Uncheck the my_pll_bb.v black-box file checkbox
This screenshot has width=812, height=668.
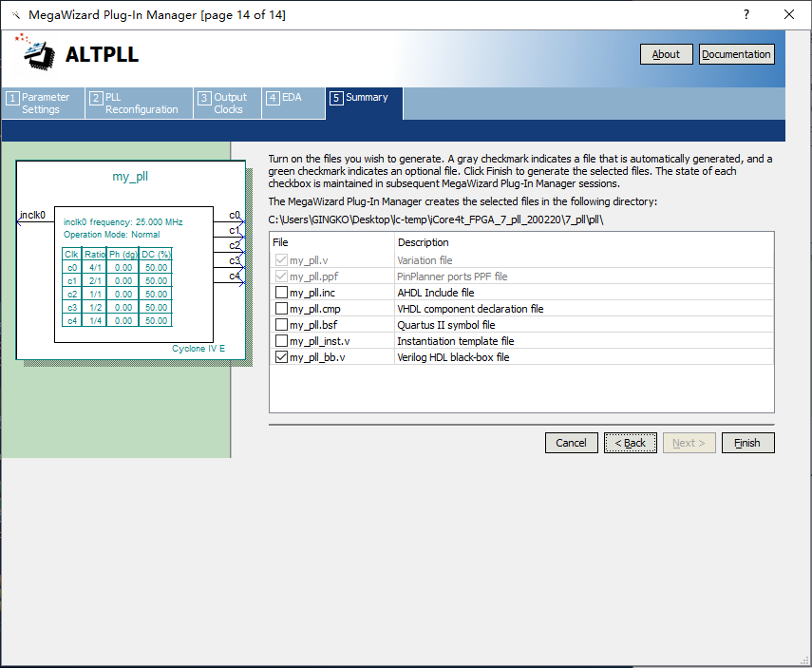[x=281, y=357]
